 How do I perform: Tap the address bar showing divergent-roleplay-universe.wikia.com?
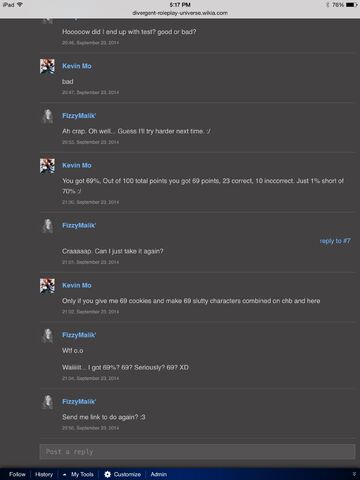click(180, 13)
